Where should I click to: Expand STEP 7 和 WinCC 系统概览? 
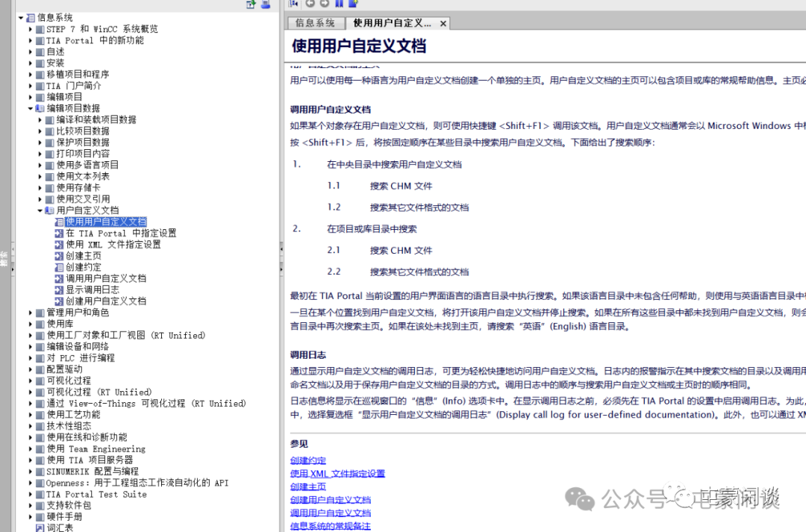click(31, 29)
